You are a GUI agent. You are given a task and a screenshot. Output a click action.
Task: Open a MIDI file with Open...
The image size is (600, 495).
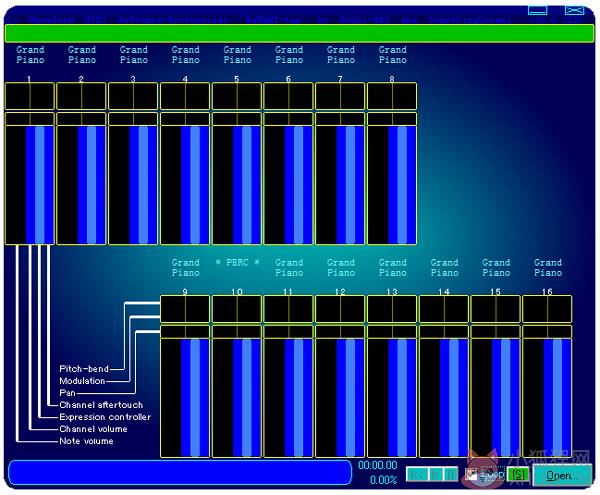pos(562,475)
